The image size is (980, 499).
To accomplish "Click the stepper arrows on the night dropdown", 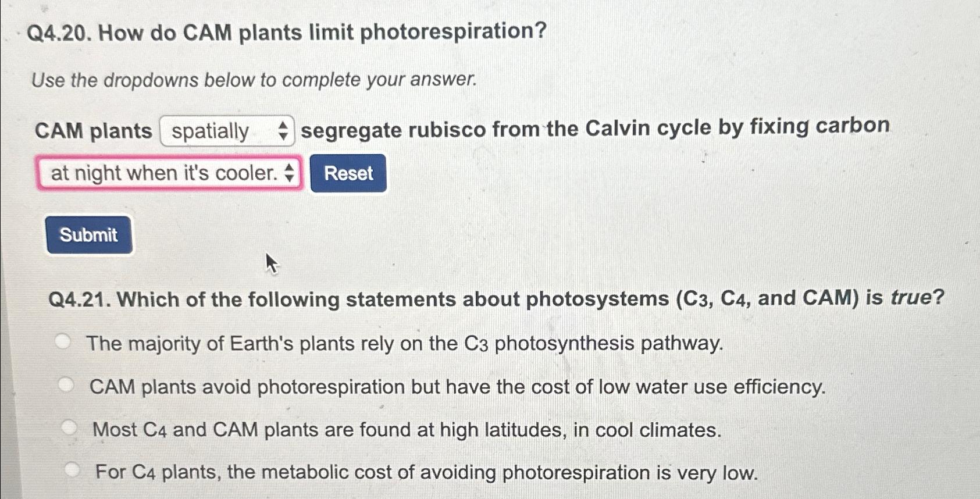I will (x=289, y=173).
